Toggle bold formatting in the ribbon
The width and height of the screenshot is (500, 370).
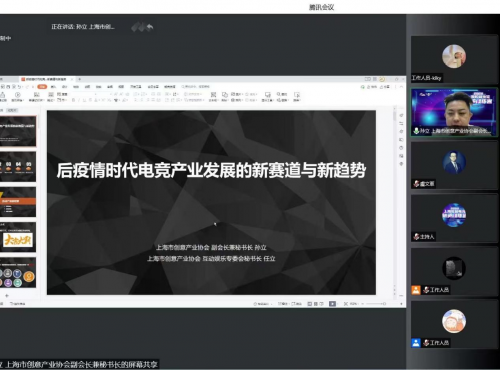point(73,100)
